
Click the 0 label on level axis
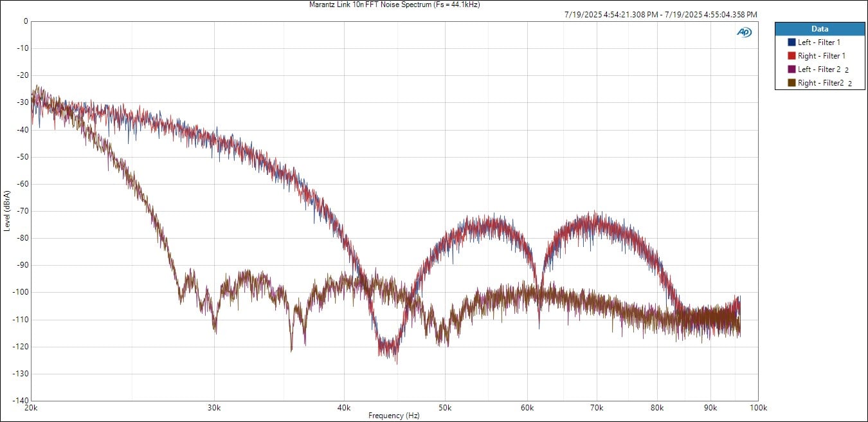[x=25, y=21]
